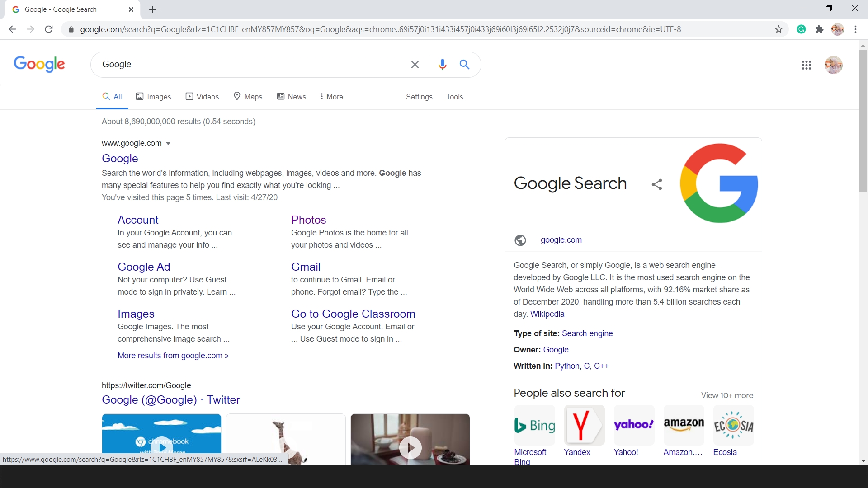Viewport: 868px width, 488px height.
Task: Open Chrome three-dot menu
Action: coord(855,29)
